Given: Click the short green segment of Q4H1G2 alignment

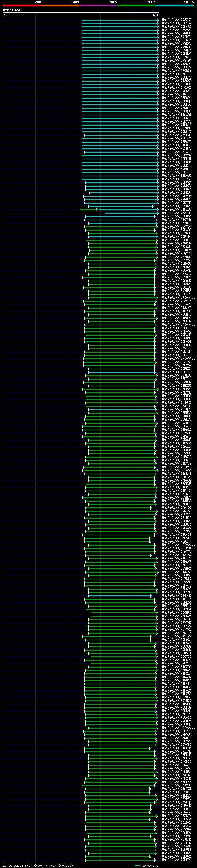Looking at the screenshot, I should coord(89,210).
